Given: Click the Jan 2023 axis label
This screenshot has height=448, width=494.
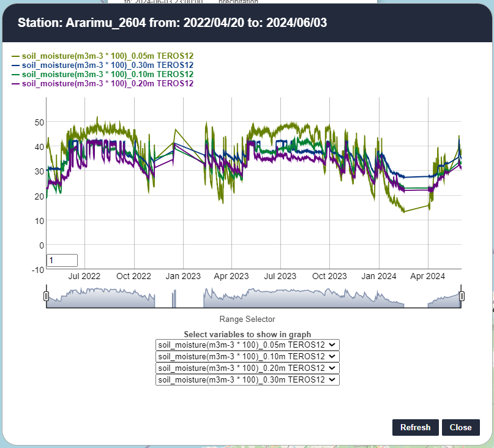Looking at the screenshot, I should [x=183, y=276].
